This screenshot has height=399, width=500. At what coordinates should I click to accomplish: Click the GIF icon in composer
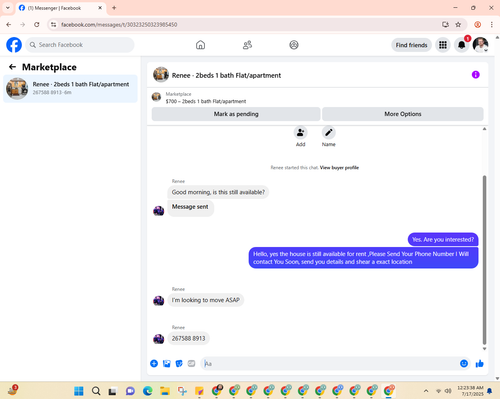191,364
